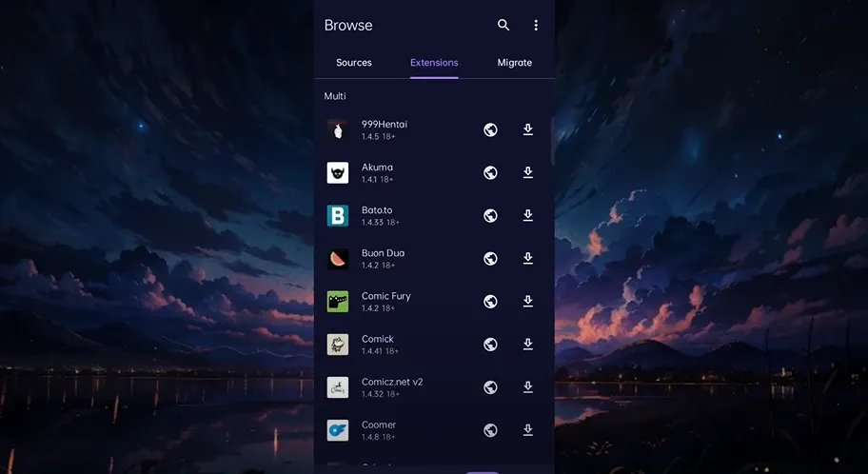Click the Multi section header
This screenshot has height=474, width=868.
(x=335, y=96)
